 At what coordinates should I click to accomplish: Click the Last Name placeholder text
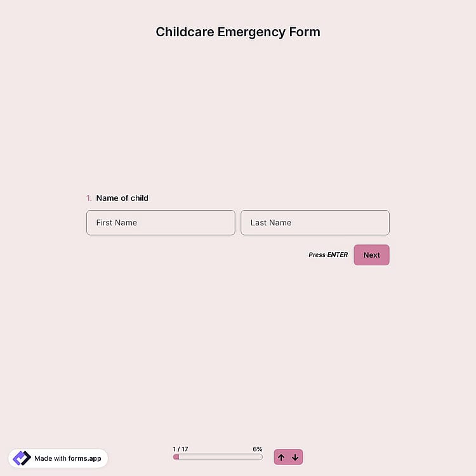[x=271, y=223]
